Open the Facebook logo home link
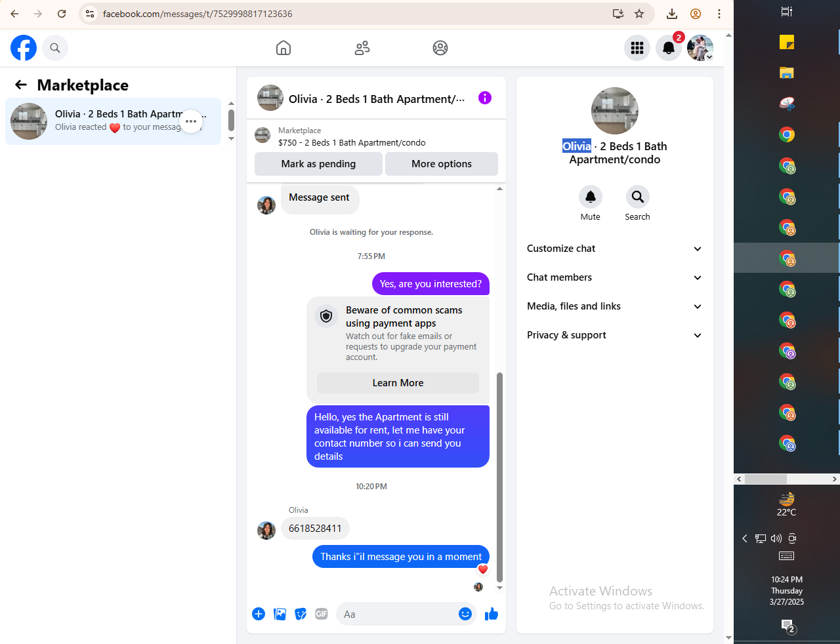The height and width of the screenshot is (644, 840). click(24, 48)
